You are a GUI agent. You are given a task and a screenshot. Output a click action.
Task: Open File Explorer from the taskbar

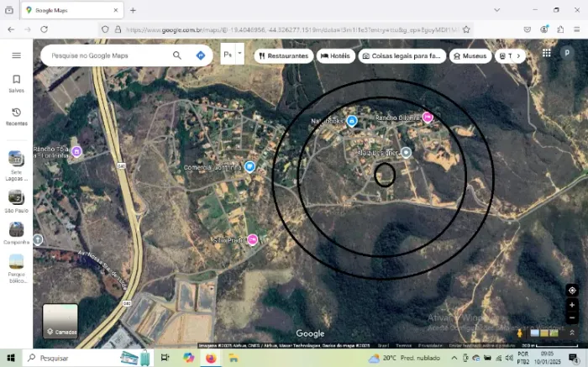click(234, 358)
